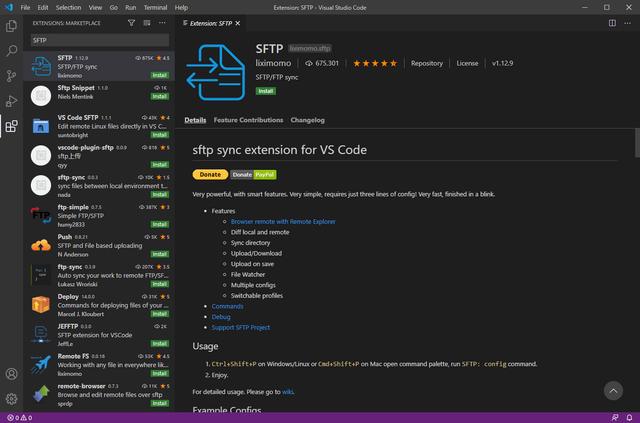Open the Edit menu
640x423 pixels.
(x=43, y=7)
